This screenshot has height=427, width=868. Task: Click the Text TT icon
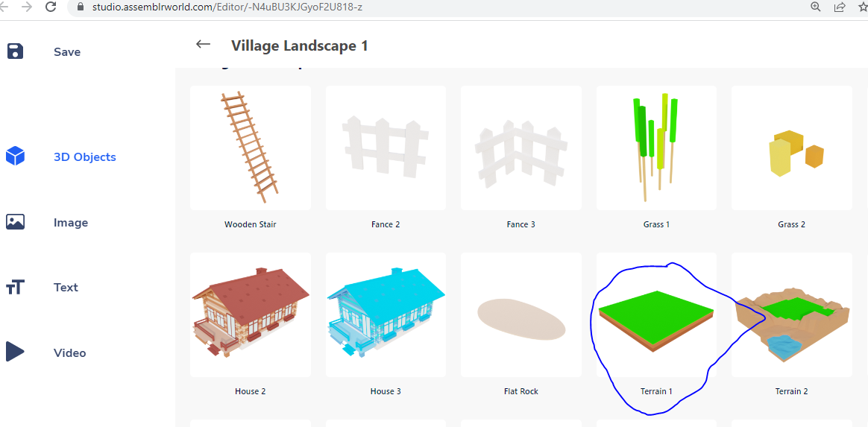[x=15, y=288]
